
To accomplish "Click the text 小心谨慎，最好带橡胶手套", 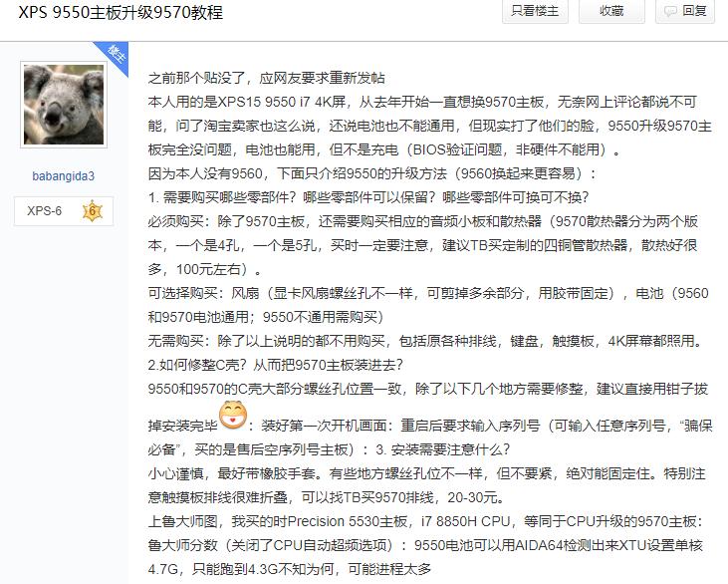I will tap(231, 474).
